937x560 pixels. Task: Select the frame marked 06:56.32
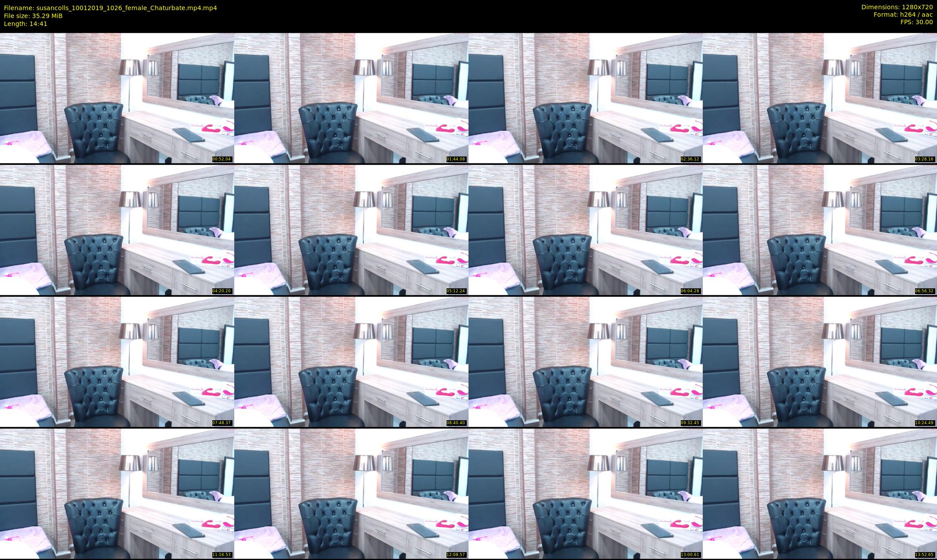click(x=820, y=230)
